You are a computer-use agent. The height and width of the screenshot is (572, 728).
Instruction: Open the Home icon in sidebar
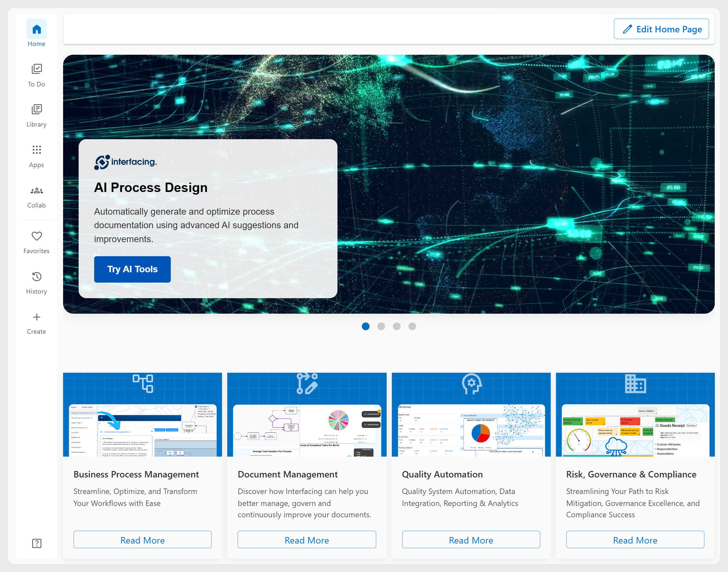pos(37,29)
